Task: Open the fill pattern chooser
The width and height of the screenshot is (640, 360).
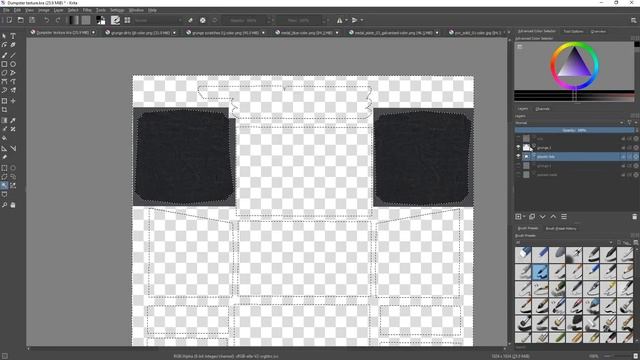Action: click(x=86, y=20)
